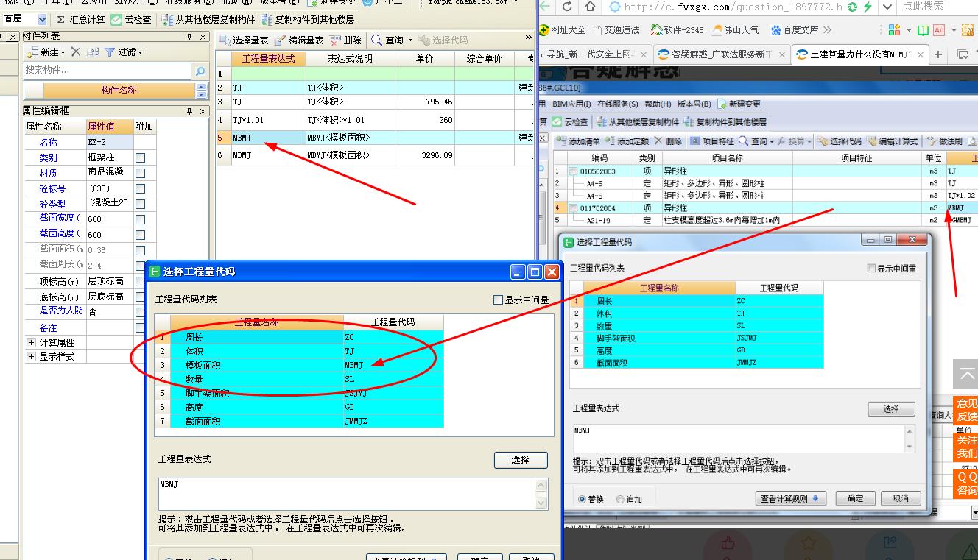Click the scroll-to-top arrow icon on the web page

click(965, 374)
